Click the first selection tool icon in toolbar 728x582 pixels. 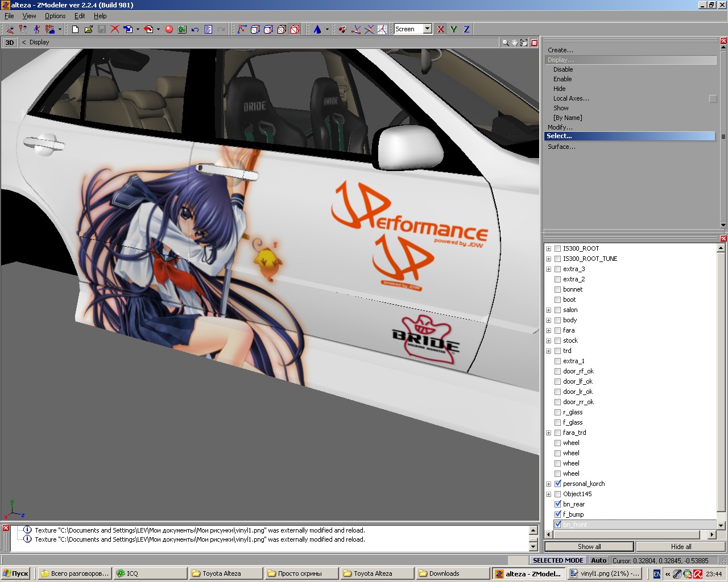(x=10, y=29)
